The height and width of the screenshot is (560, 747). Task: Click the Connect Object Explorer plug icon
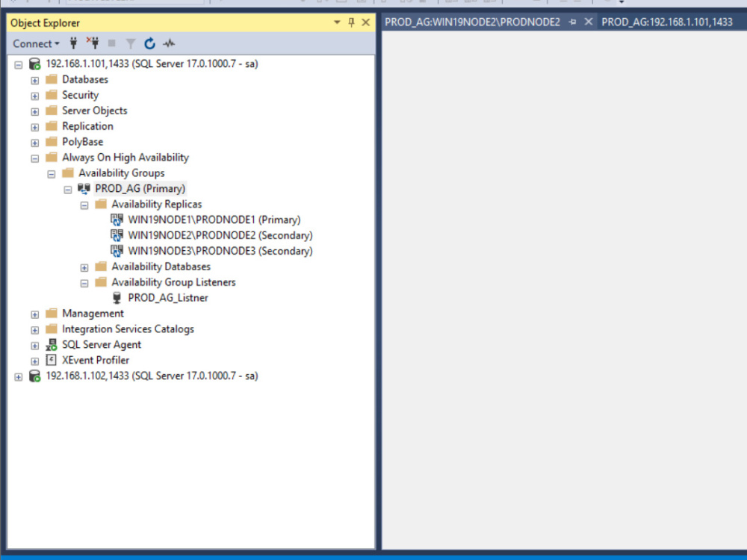[73, 44]
